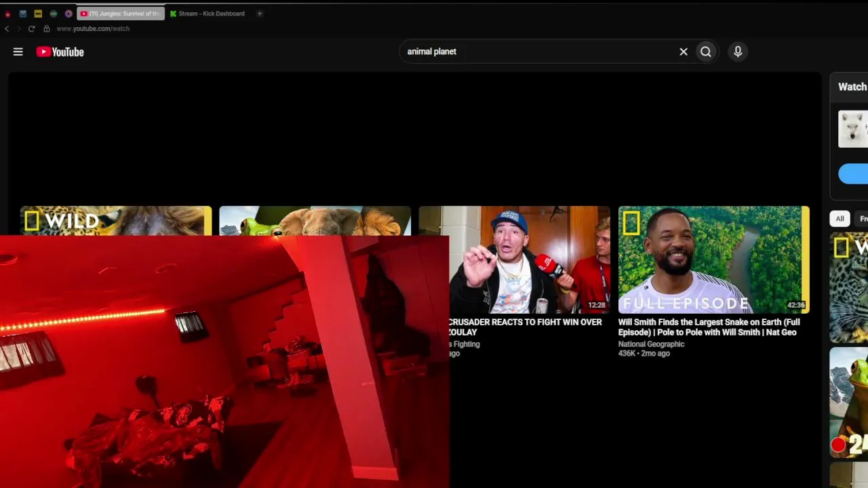868x488 pixels.
Task: Open the Will Smith Largest Snake video title
Action: pos(709,327)
